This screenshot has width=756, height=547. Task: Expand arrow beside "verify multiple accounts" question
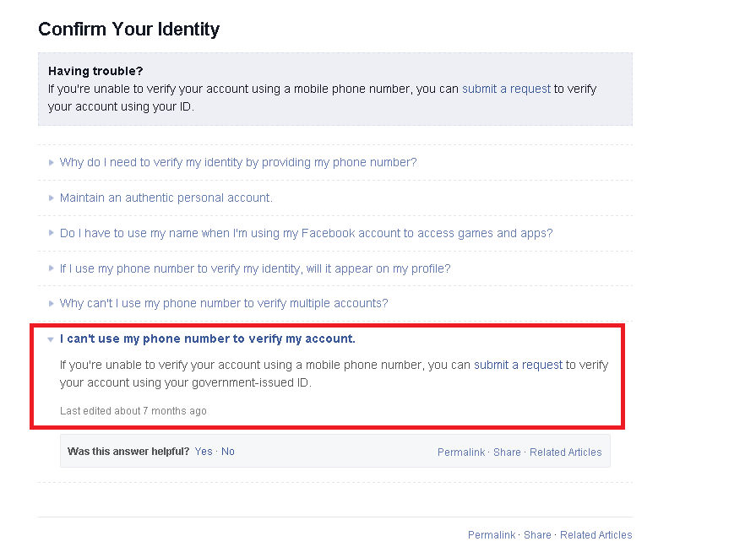(52, 304)
